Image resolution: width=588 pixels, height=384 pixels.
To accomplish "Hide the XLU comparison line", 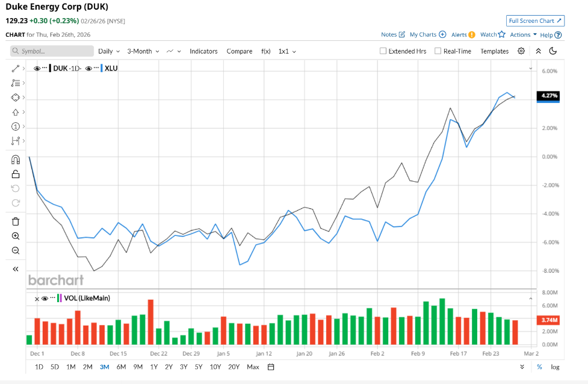I will [88, 69].
